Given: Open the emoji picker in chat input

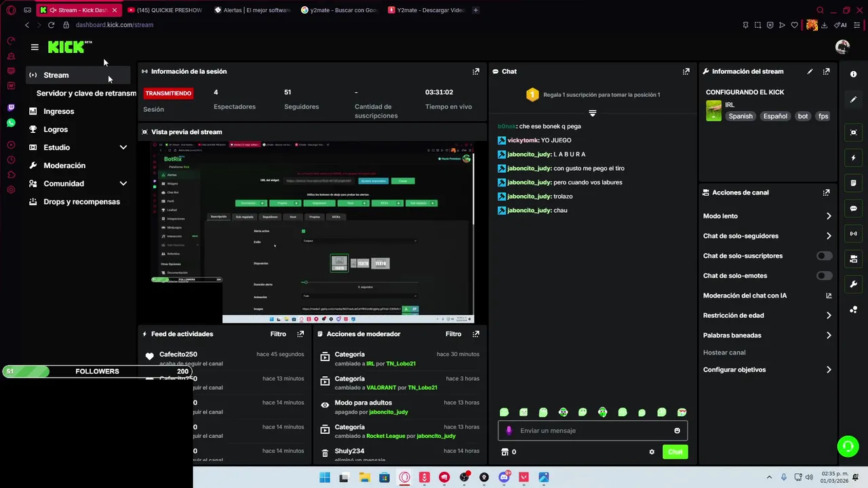Looking at the screenshot, I should (x=677, y=430).
